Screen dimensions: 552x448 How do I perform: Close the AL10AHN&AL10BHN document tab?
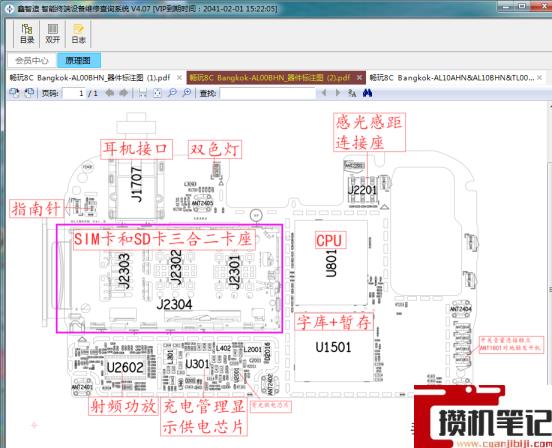pos(539,78)
